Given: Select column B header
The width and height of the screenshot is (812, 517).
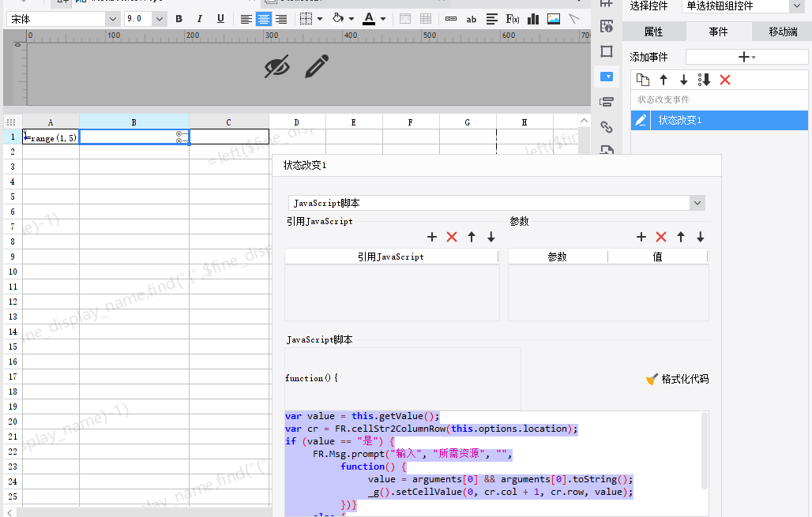Looking at the screenshot, I should 134,122.
